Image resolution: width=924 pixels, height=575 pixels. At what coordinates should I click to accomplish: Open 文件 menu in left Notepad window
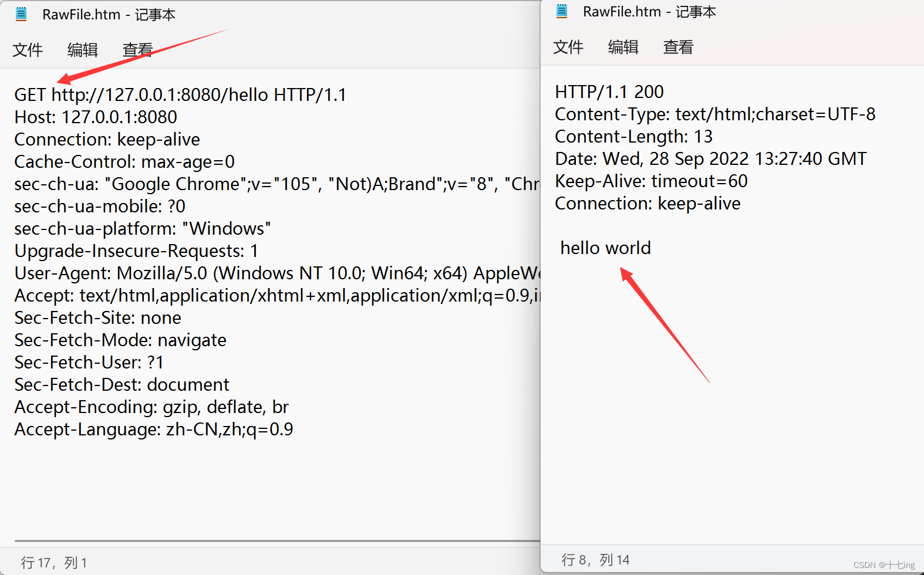pyautogui.click(x=28, y=50)
